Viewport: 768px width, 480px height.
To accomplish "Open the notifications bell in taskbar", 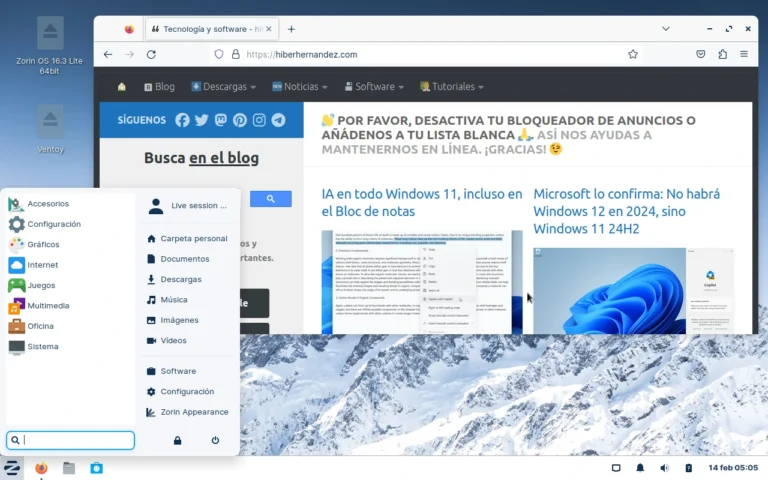I will pos(640,468).
